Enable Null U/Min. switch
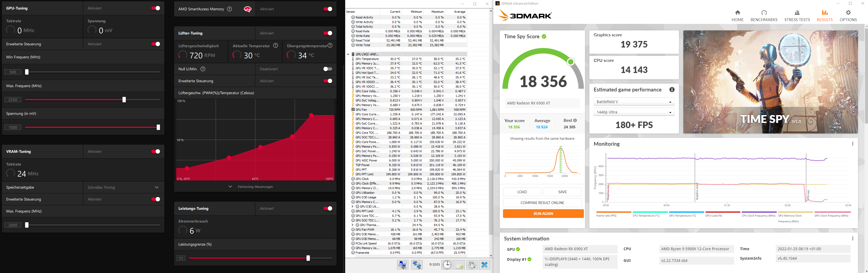 [x=328, y=69]
